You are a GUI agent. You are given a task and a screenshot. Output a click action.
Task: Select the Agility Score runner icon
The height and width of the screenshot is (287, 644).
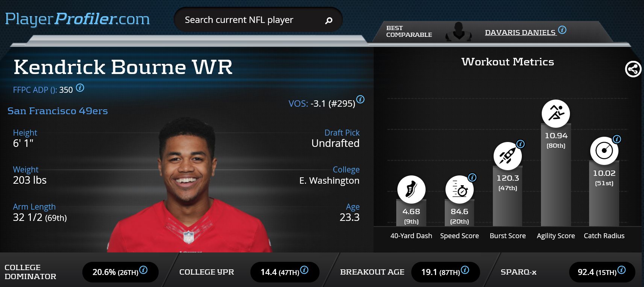[x=556, y=113]
